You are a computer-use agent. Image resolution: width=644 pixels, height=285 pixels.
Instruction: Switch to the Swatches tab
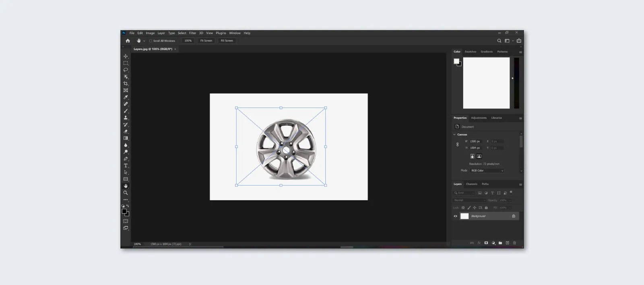pyautogui.click(x=470, y=52)
